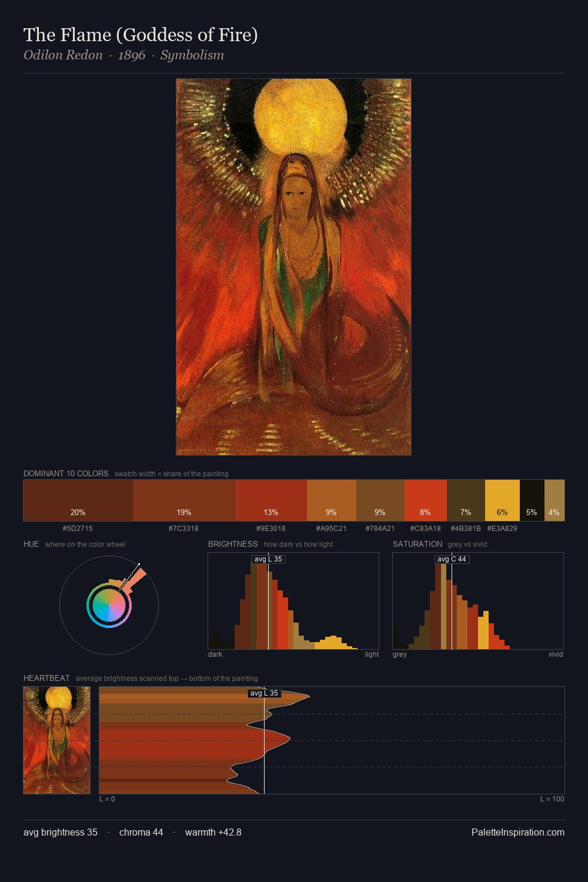The image size is (588, 882).
Task: Click the brightness histogram chart
Action: click(x=293, y=601)
